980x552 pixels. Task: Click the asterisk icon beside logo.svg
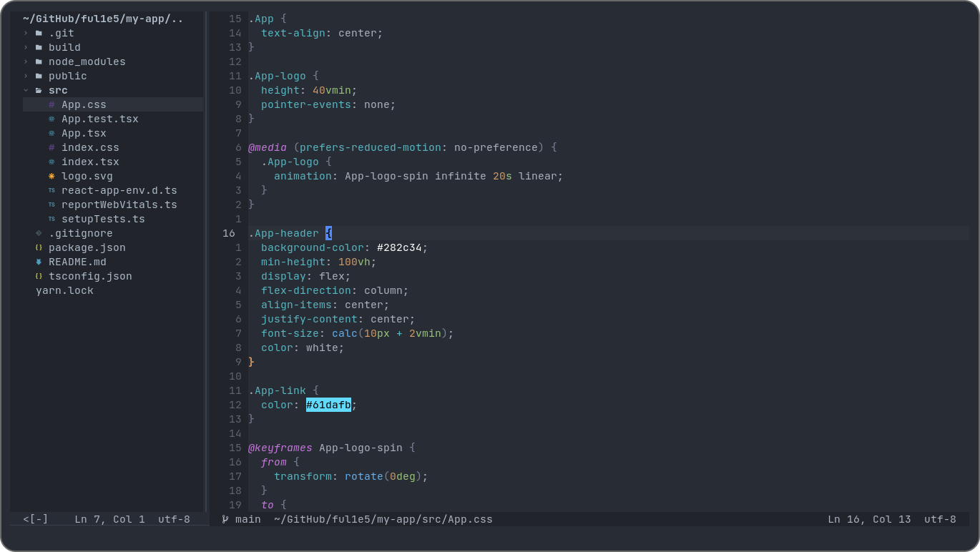(x=50, y=176)
